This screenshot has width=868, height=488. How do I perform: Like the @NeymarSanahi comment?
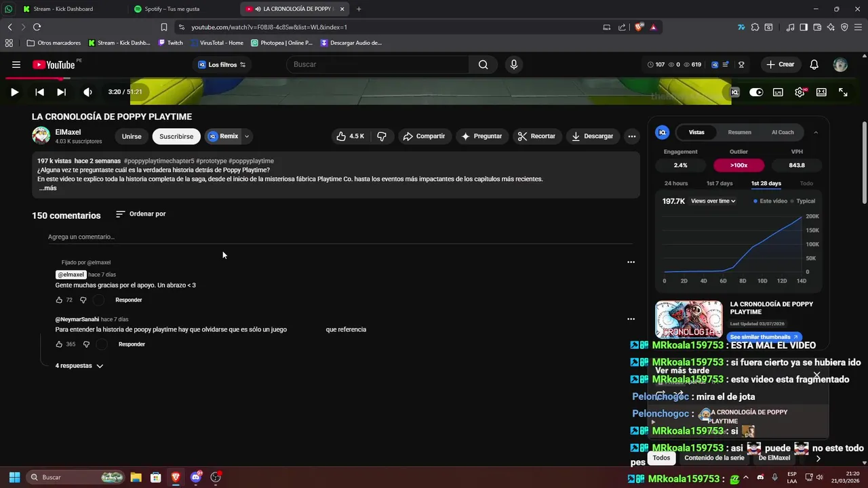[59, 344]
